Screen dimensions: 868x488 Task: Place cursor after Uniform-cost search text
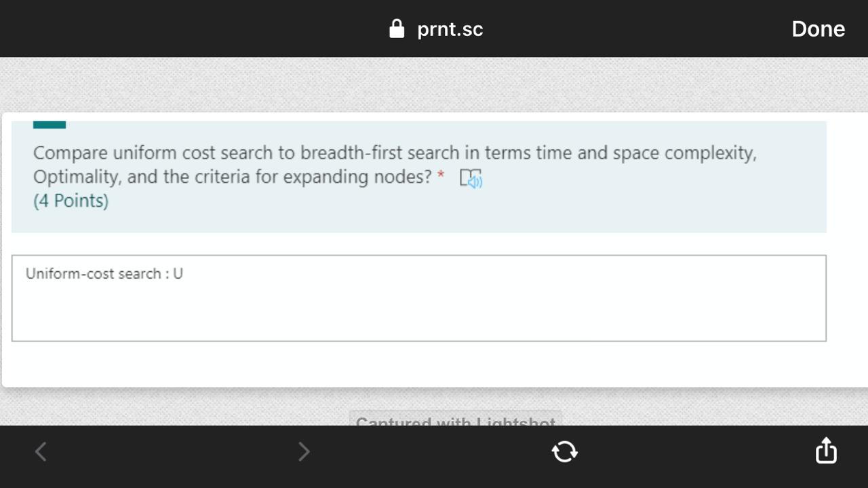[x=184, y=274]
